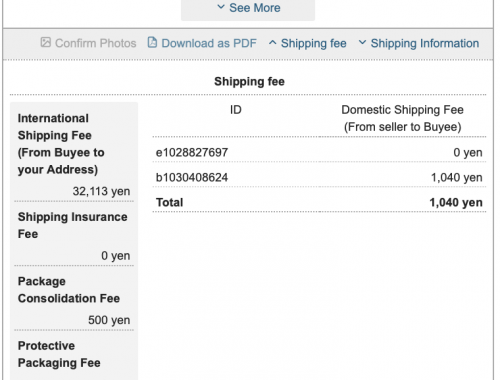500x380 pixels.
Task: Click the up chevron beside Shipping fee
Action: [272, 43]
